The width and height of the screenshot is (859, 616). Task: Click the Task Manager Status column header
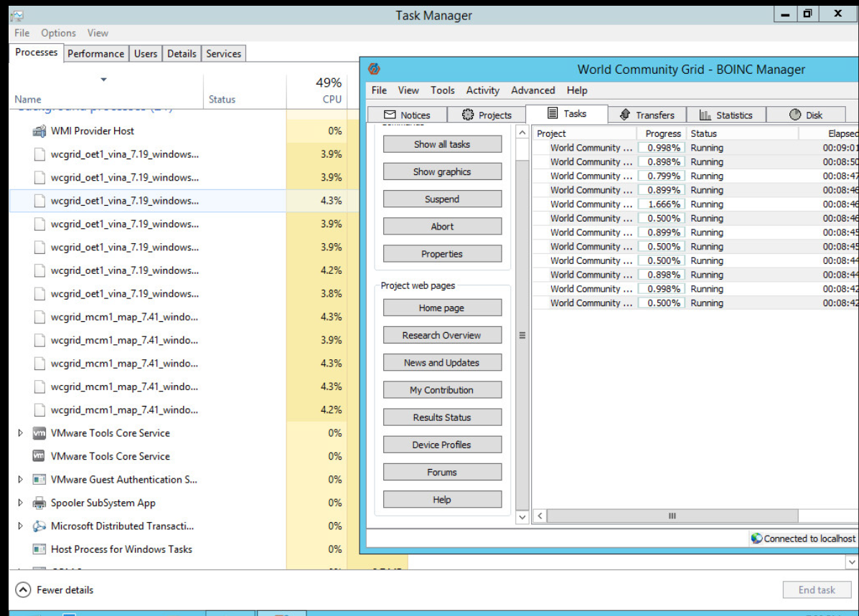click(x=245, y=91)
